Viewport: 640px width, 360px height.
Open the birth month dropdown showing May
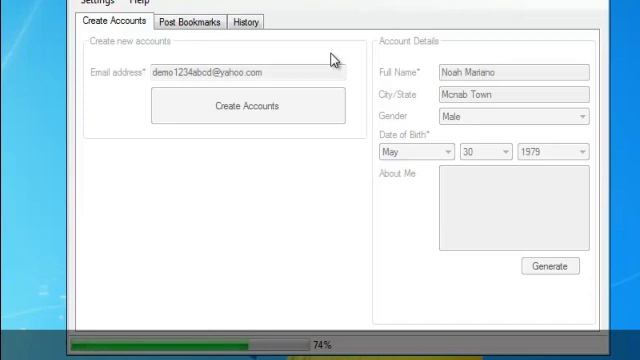(x=416, y=152)
